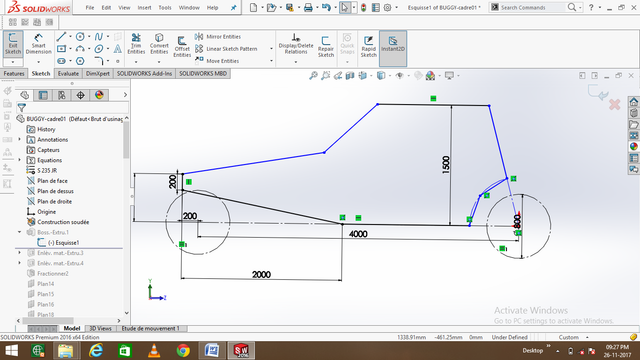The height and width of the screenshot is (360, 640).
Task: Click Move Entities
Action: (x=217, y=60)
